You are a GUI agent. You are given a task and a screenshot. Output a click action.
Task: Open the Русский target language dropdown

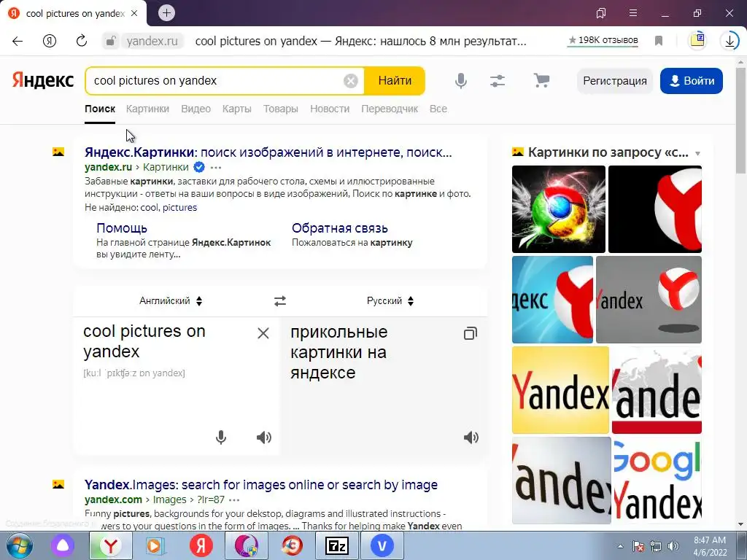point(390,301)
